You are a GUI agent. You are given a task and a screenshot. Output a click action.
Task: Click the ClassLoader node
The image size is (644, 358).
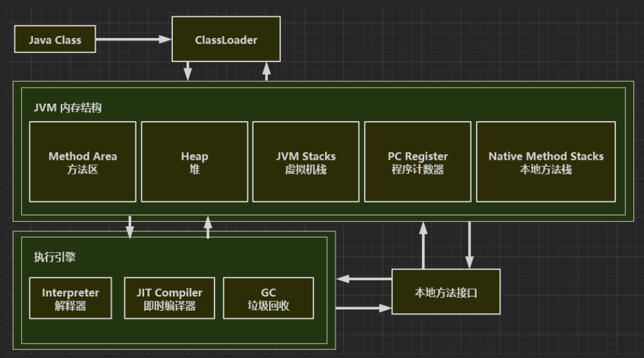pos(226,40)
